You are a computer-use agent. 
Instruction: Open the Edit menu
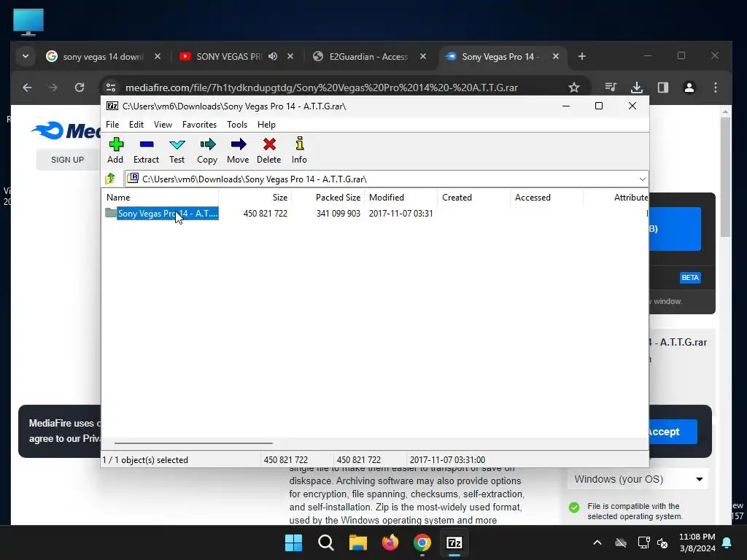point(136,124)
